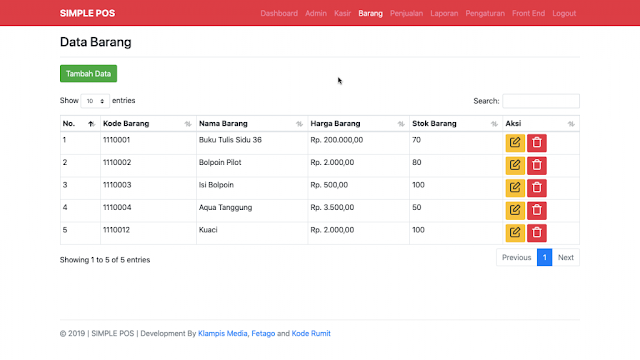Focus the Search input field
The width and height of the screenshot is (640, 360).
(x=541, y=101)
